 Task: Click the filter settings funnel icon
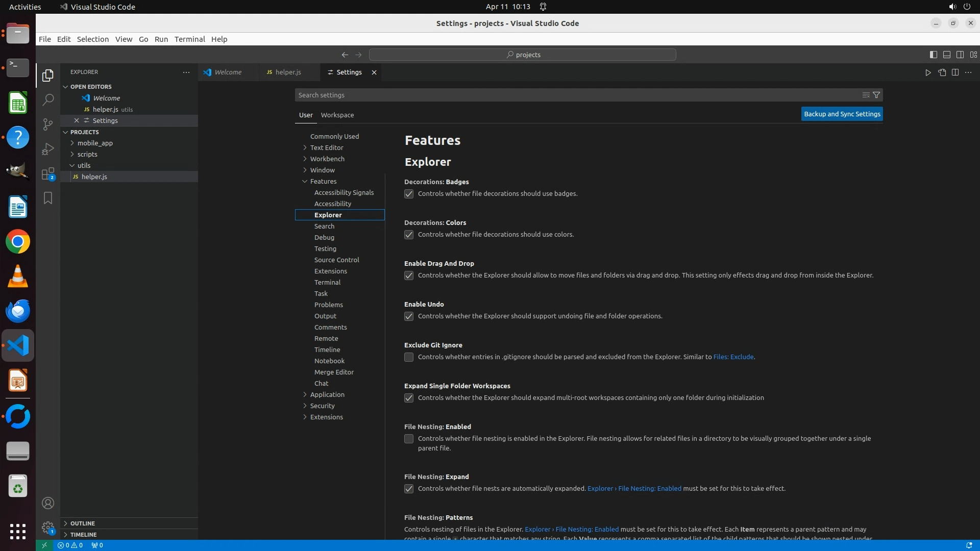click(x=876, y=95)
